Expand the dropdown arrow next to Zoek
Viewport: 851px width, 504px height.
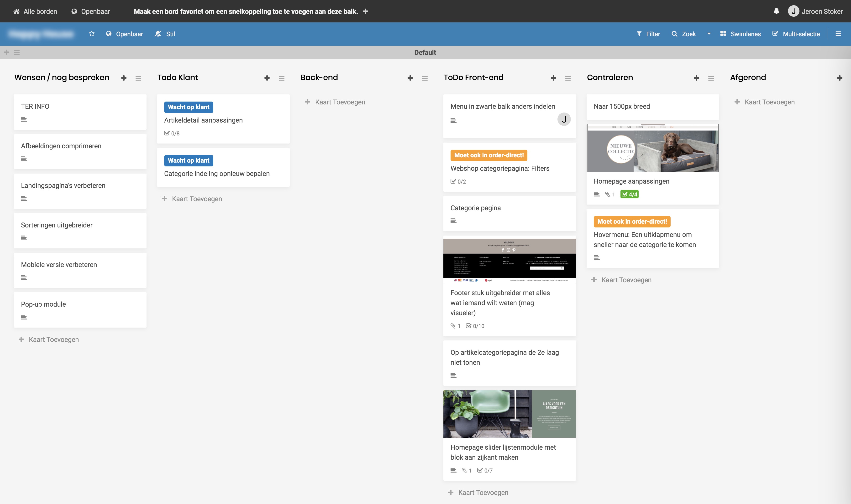(709, 34)
